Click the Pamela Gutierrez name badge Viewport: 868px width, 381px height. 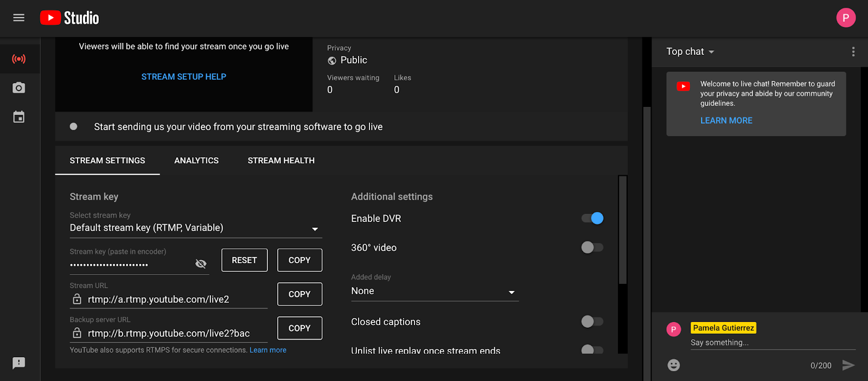(723, 328)
